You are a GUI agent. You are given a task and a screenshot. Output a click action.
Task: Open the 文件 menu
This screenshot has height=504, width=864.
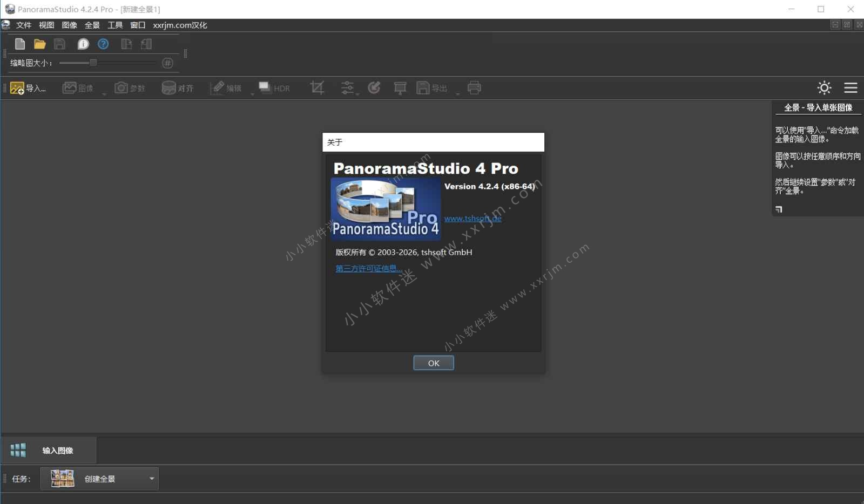coord(24,25)
